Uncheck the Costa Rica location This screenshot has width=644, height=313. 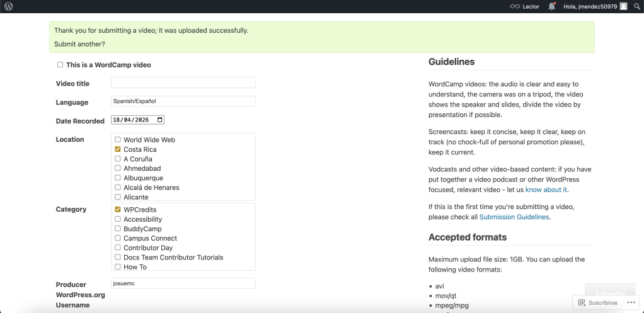tap(118, 149)
